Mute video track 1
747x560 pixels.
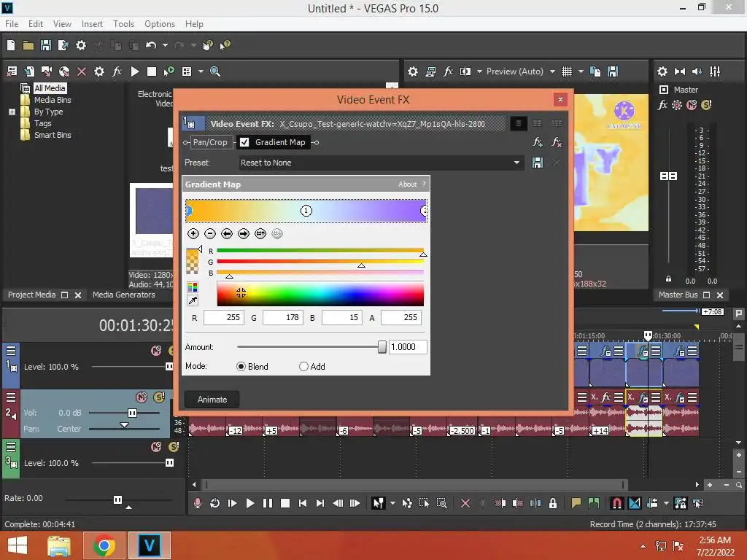(156, 351)
